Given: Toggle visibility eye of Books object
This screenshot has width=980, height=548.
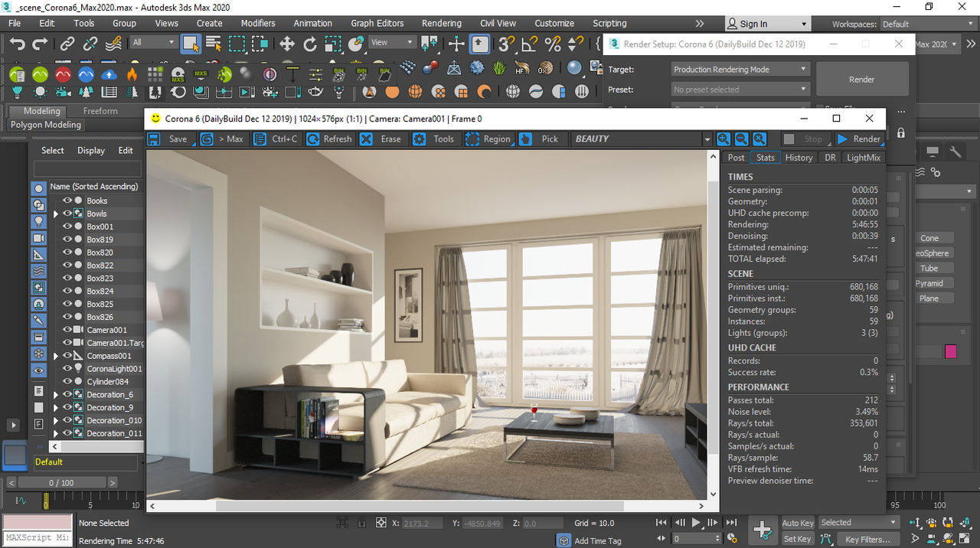Looking at the screenshot, I should coord(67,201).
